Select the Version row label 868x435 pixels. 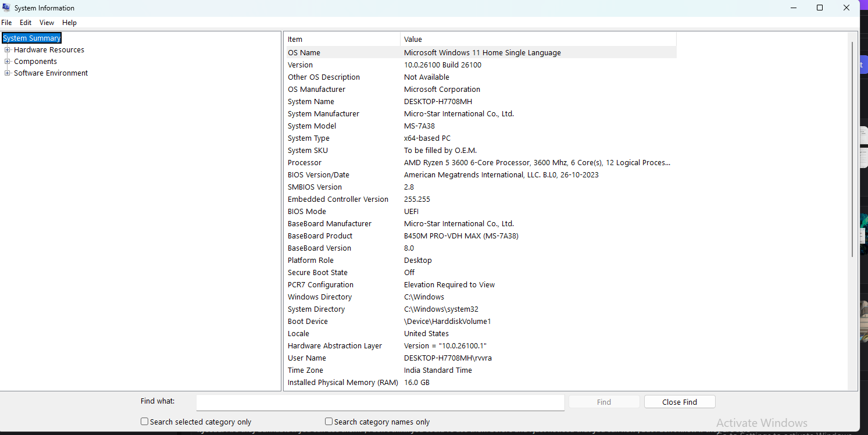300,65
